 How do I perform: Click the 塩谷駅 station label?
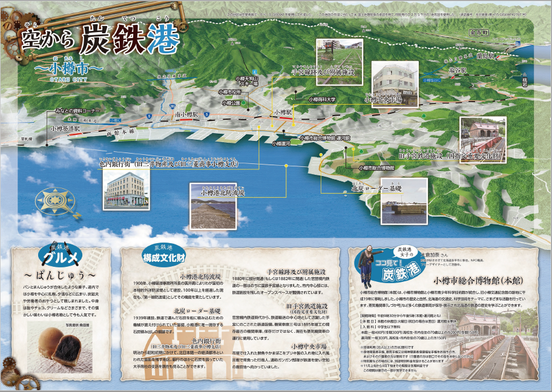pyautogui.click(x=458, y=71)
